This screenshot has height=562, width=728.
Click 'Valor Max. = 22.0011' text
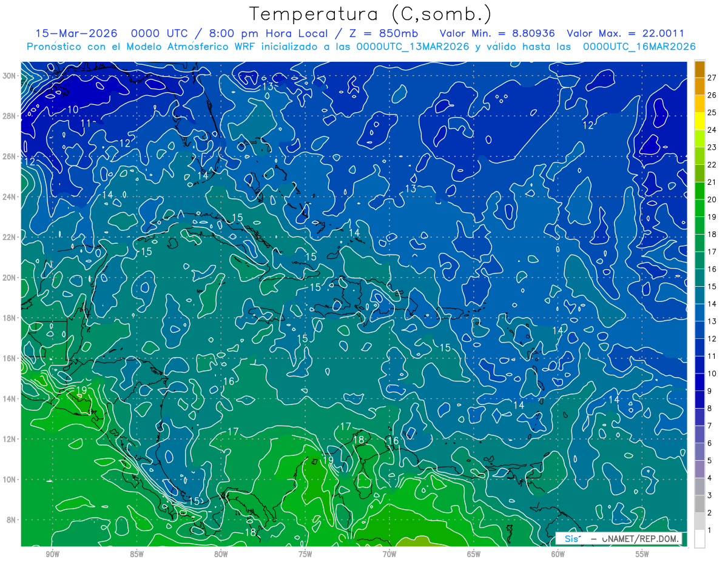point(625,33)
